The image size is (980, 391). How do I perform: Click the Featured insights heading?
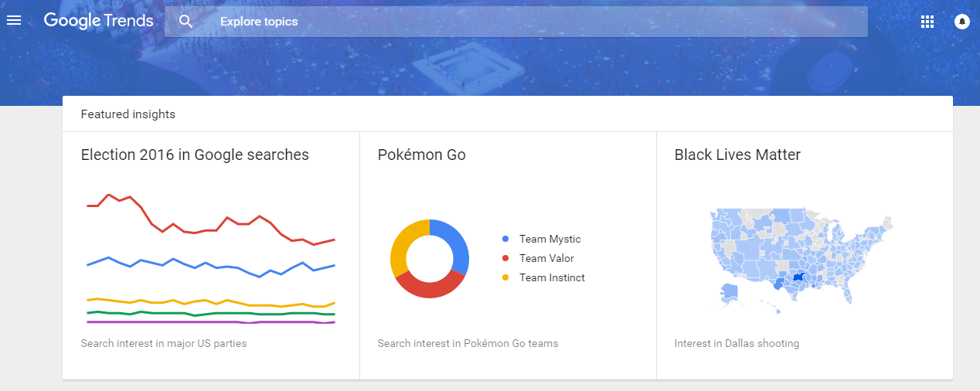128,114
